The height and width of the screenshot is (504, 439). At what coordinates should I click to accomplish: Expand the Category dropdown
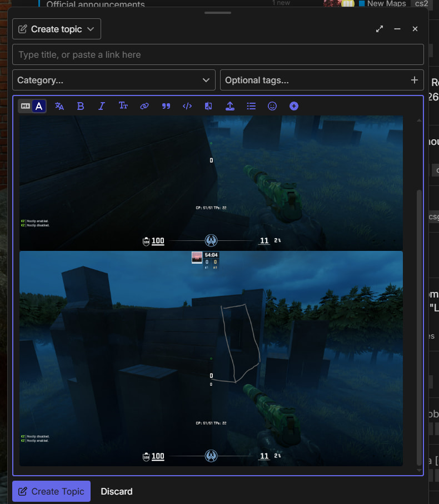coord(113,80)
